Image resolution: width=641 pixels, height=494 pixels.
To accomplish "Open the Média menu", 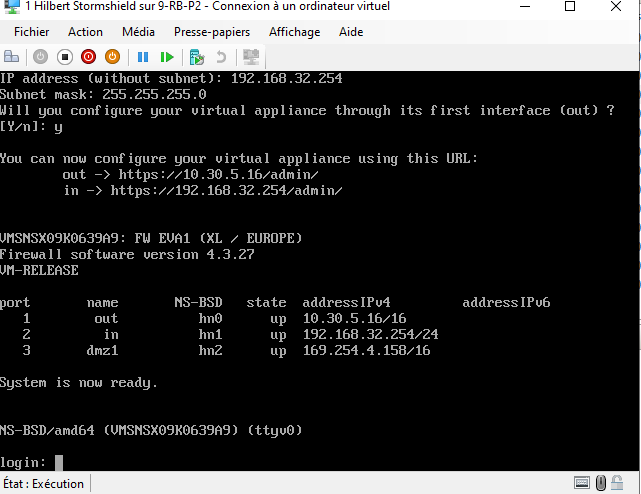I will (x=138, y=32).
